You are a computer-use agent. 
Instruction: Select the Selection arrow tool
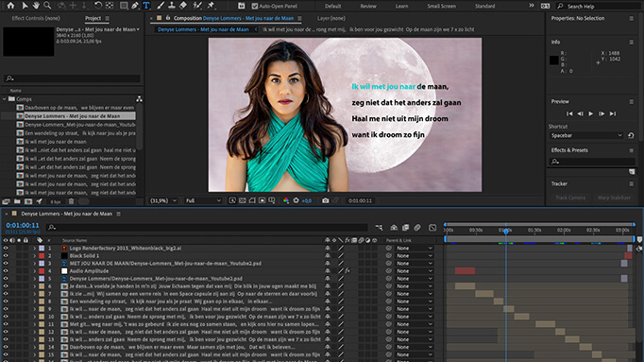[25, 6]
